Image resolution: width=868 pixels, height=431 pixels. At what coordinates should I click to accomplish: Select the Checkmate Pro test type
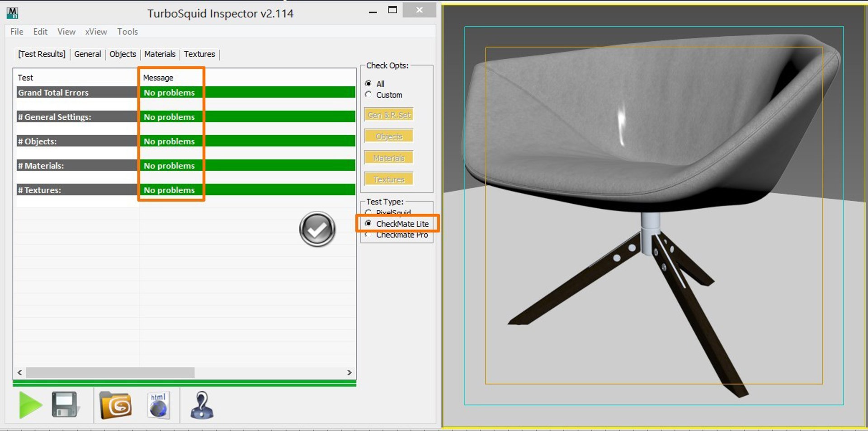[x=368, y=234]
